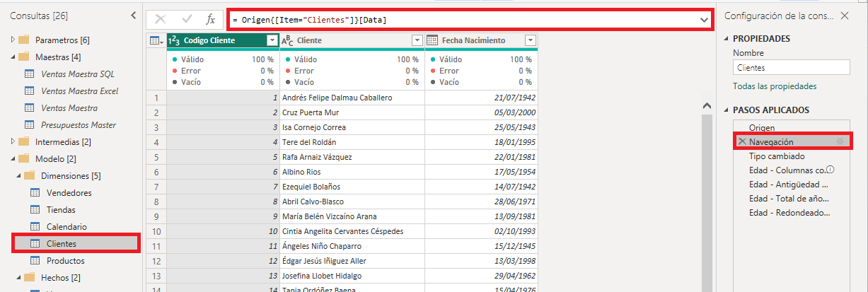Open the Ventas Maestra Excel query
The image size is (868, 292).
click(x=79, y=90)
